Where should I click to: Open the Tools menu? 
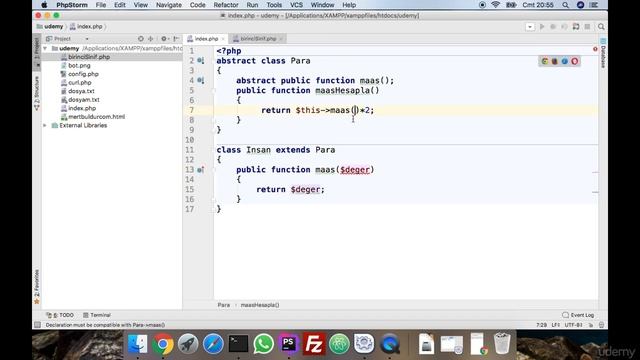coord(274,5)
